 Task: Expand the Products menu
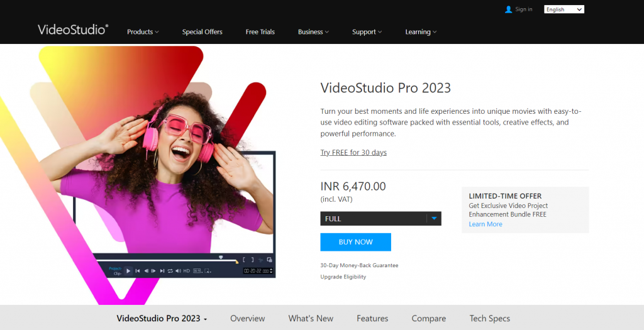pos(143,31)
